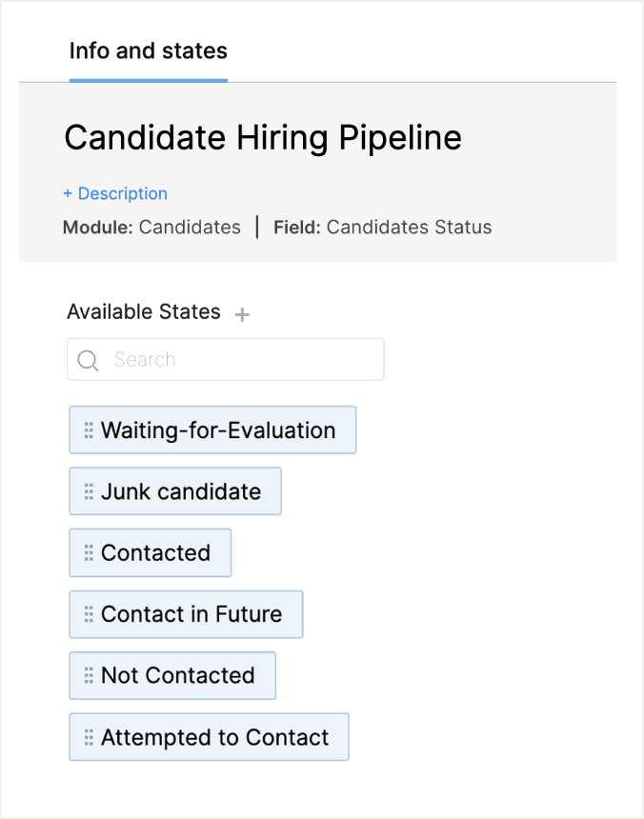Click drag handle on Contacted state
This screenshot has width=644, height=819.
point(89,553)
